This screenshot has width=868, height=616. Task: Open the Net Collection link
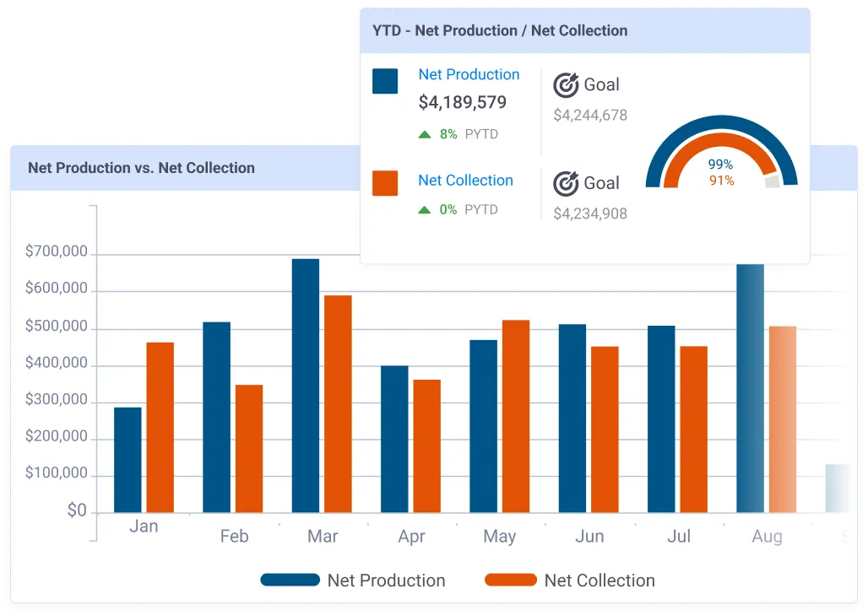pos(465,181)
